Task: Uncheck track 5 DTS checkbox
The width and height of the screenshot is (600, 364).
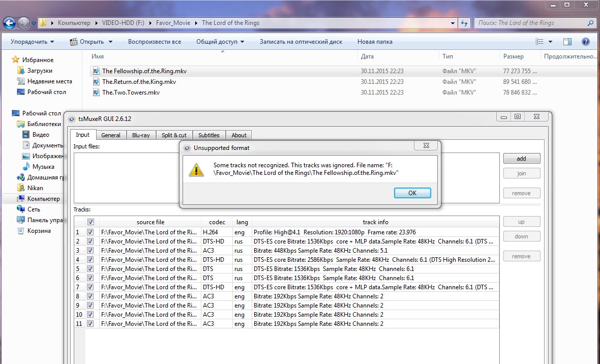Action: pos(91,269)
